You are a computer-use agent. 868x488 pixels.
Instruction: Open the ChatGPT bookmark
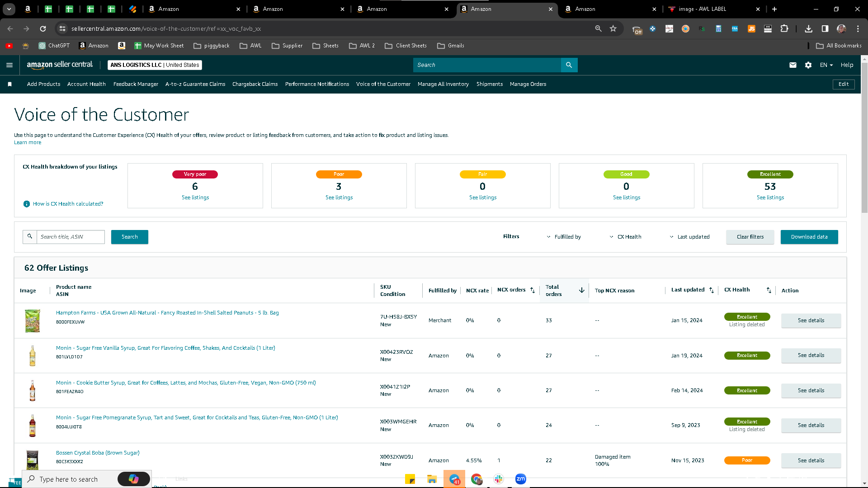pos(54,46)
